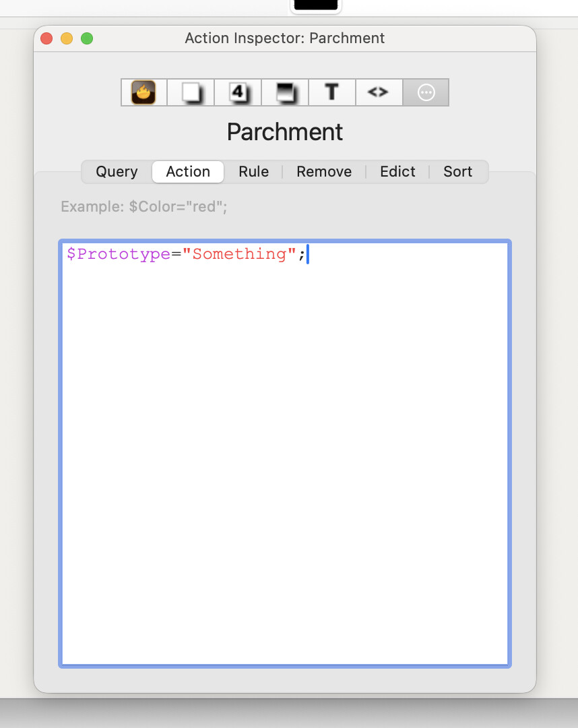
Task: Switch to the Query tab
Action: pos(117,172)
